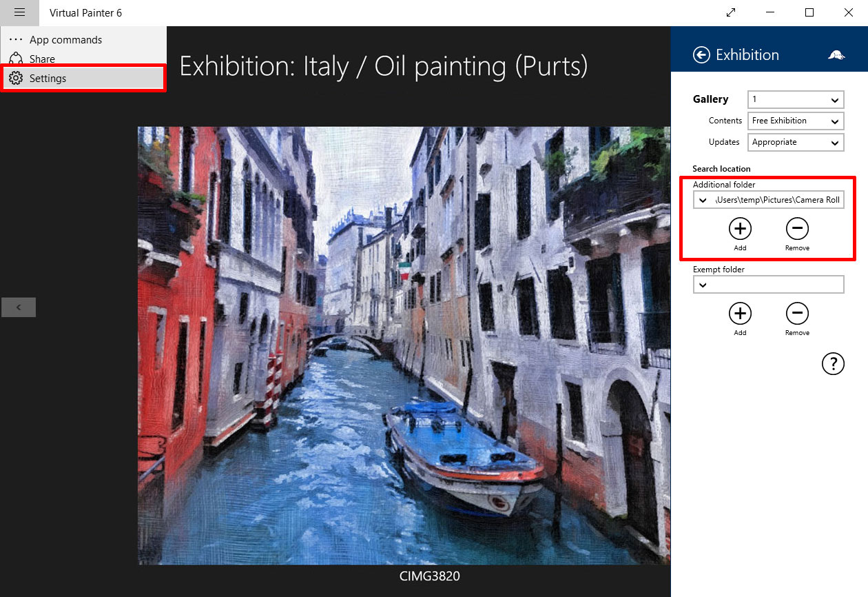Click the back arrow beside Exhibition
The width and height of the screenshot is (868, 597).
click(701, 55)
